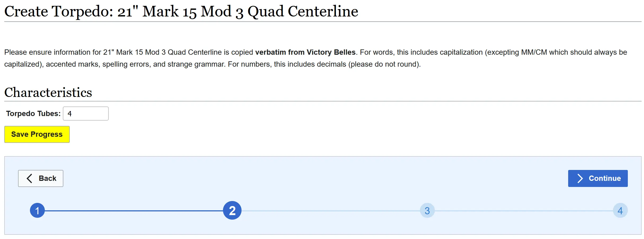
Task: Click the light blue navigation panel background
Action: click(318, 183)
